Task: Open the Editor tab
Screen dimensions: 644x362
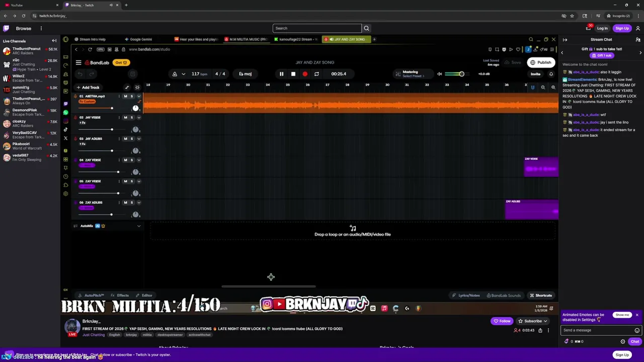Action: pyautogui.click(x=144, y=296)
